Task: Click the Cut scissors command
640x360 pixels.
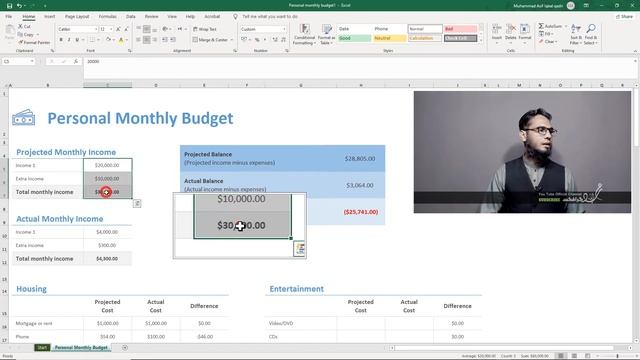Action: pyautogui.click(x=24, y=27)
